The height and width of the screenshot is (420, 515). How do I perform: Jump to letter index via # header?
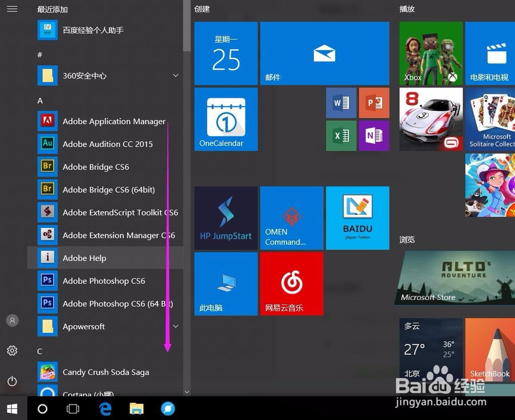(40, 55)
